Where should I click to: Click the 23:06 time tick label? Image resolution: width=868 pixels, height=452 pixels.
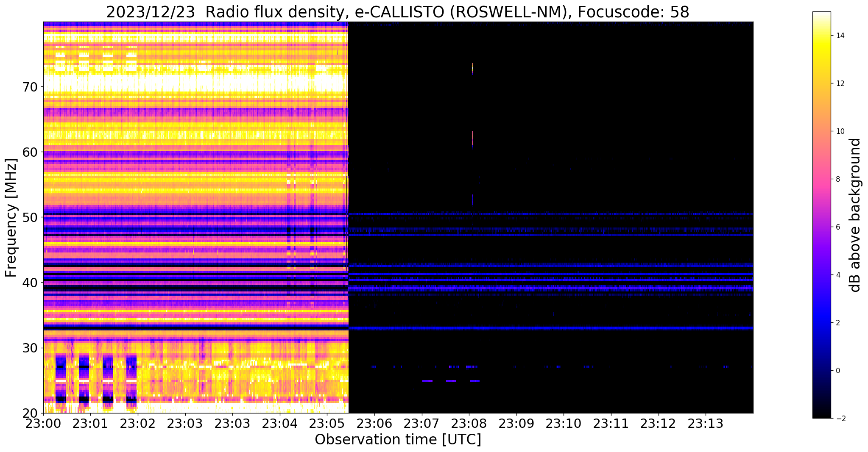click(374, 424)
